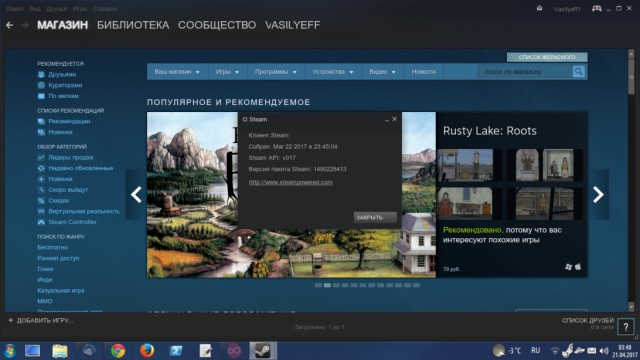Click ЗАКРЫТЬ button in About Steam dialog
Image resolution: width=640 pixels, height=360 pixels.
[x=375, y=218]
